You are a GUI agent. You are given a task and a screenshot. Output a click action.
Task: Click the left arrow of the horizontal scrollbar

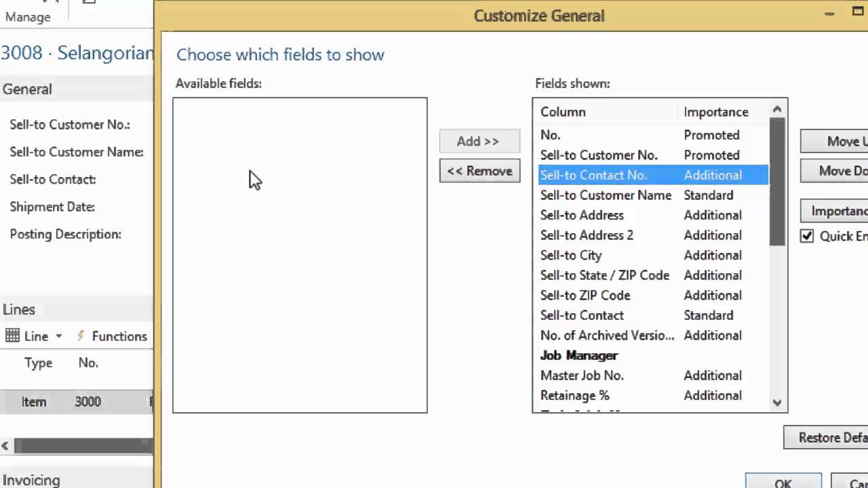(x=5, y=445)
